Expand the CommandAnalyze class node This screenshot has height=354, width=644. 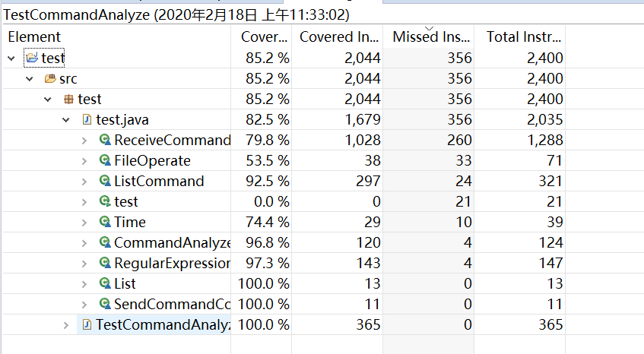[85, 242]
